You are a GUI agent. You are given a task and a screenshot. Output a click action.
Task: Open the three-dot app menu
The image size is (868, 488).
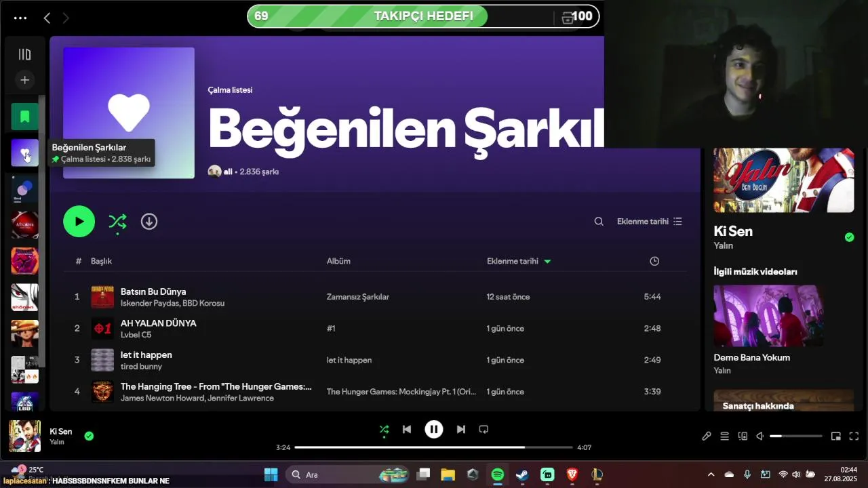pyautogui.click(x=20, y=18)
